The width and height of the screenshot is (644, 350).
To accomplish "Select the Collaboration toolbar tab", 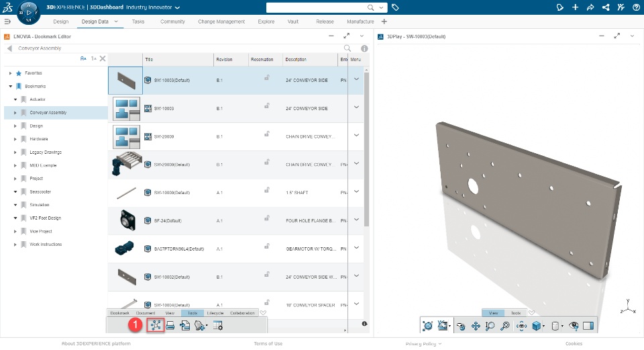I will [242, 313].
